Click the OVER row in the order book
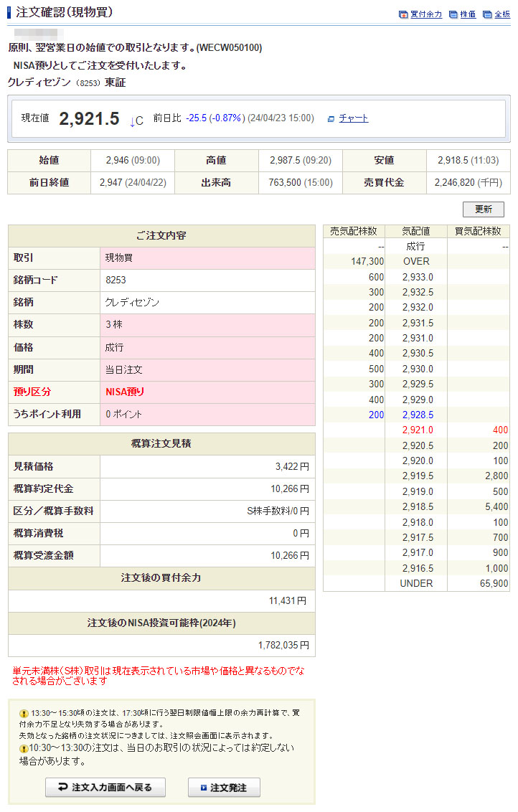518x812 pixels. [x=416, y=261]
